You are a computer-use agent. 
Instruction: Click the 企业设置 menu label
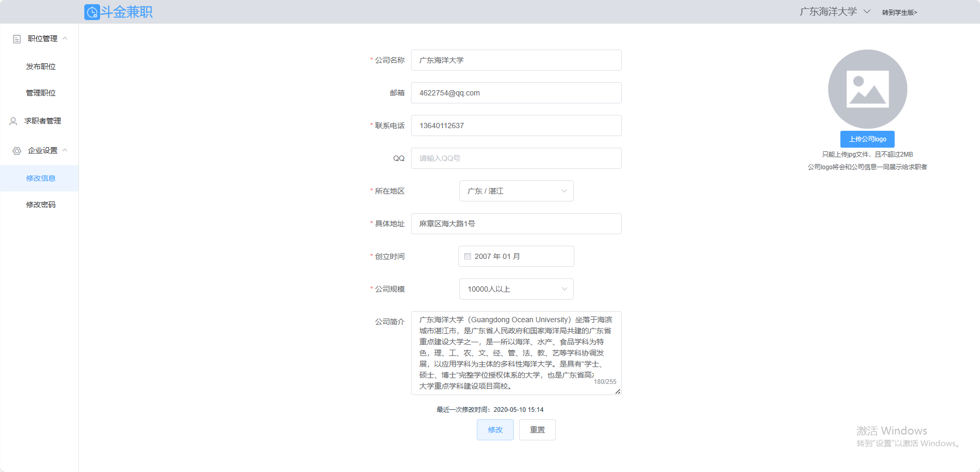[x=43, y=150]
